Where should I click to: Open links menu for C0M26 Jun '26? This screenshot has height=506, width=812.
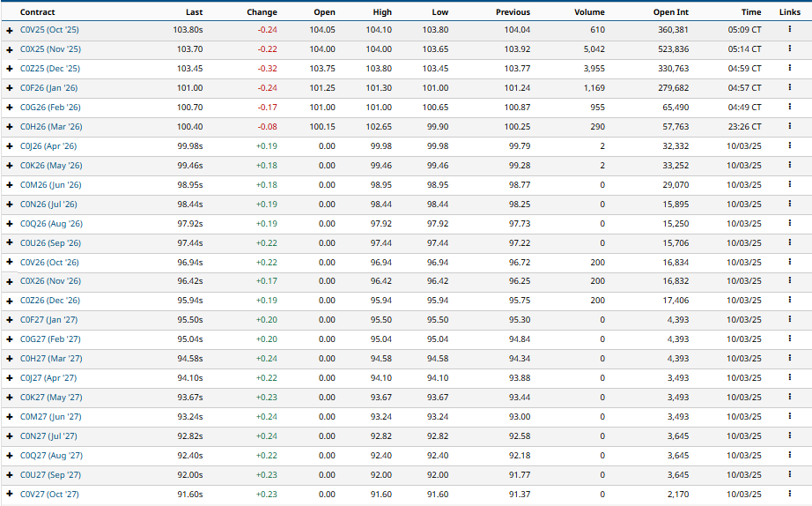[x=790, y=185]
